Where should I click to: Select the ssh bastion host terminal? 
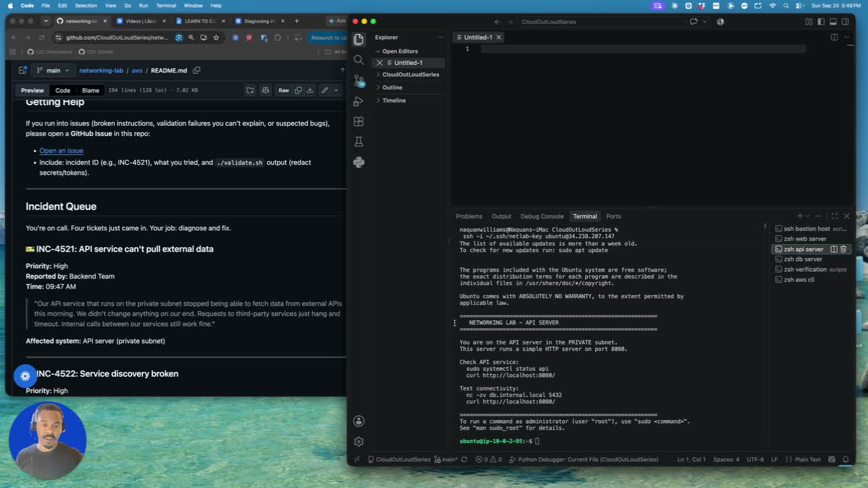pyautogui.click(x=810, y=229)
